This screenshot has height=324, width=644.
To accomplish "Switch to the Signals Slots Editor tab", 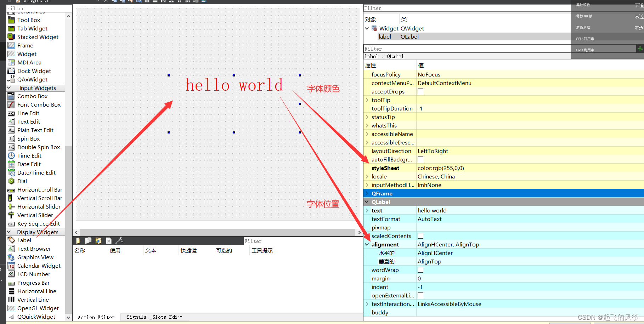I will 155,317.
